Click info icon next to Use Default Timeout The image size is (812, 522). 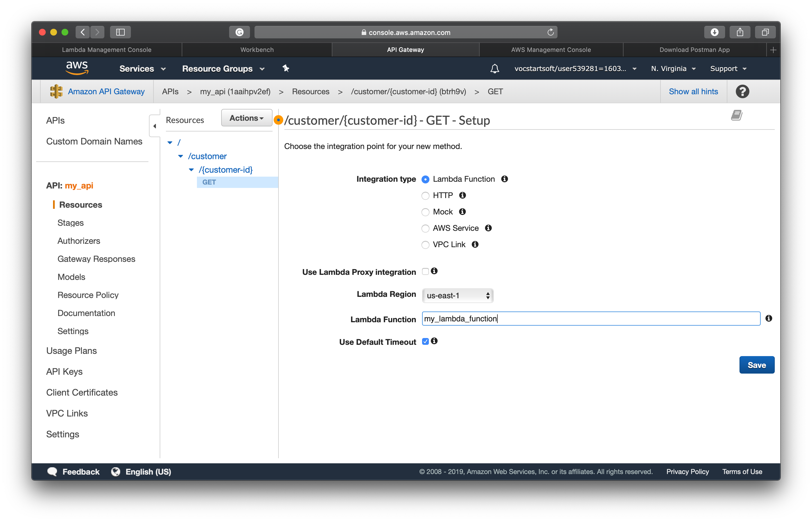(434, 341)
